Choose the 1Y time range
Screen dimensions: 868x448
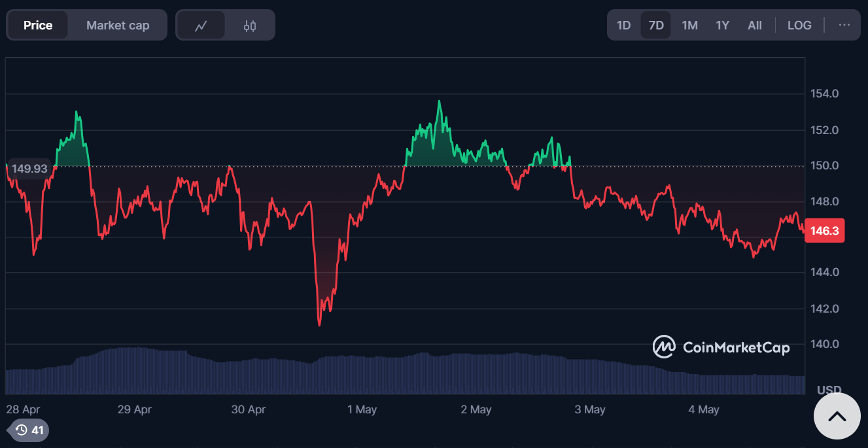coord(722,26)
